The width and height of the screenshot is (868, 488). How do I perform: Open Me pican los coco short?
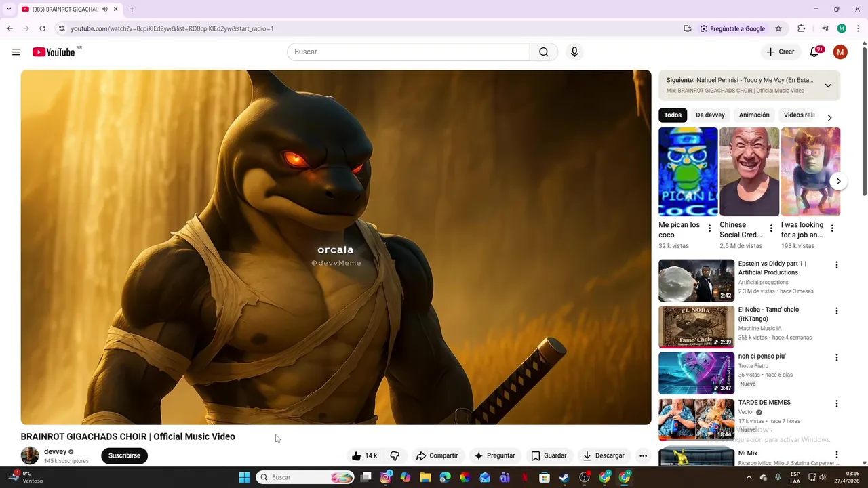pyautogui.click(x=688, y=171)
